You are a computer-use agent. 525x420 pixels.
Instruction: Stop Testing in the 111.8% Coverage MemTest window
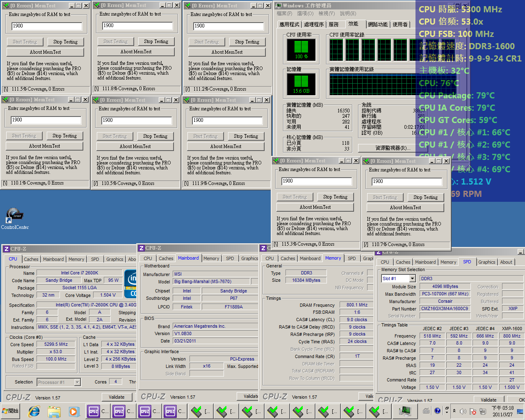tap(156, 41)
